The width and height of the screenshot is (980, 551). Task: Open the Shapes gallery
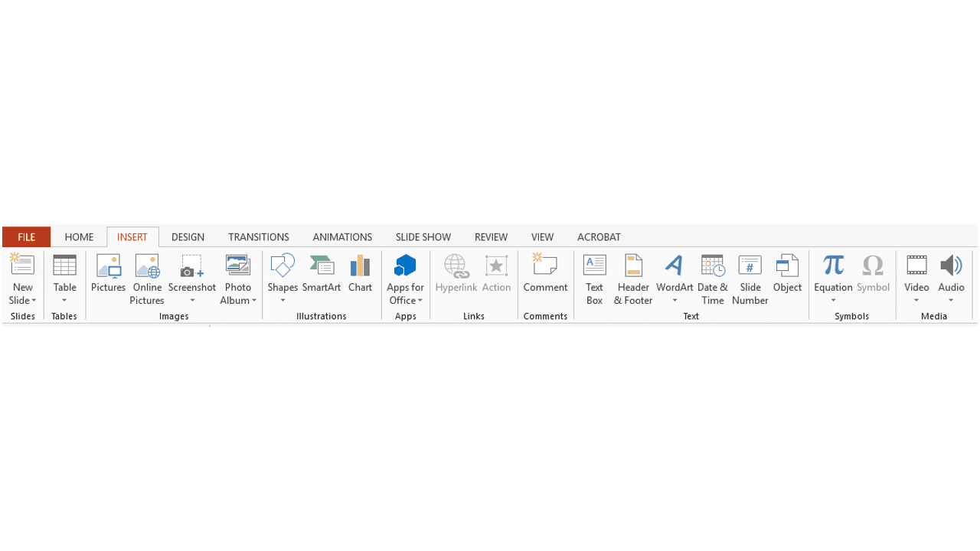tap(283, 277)
